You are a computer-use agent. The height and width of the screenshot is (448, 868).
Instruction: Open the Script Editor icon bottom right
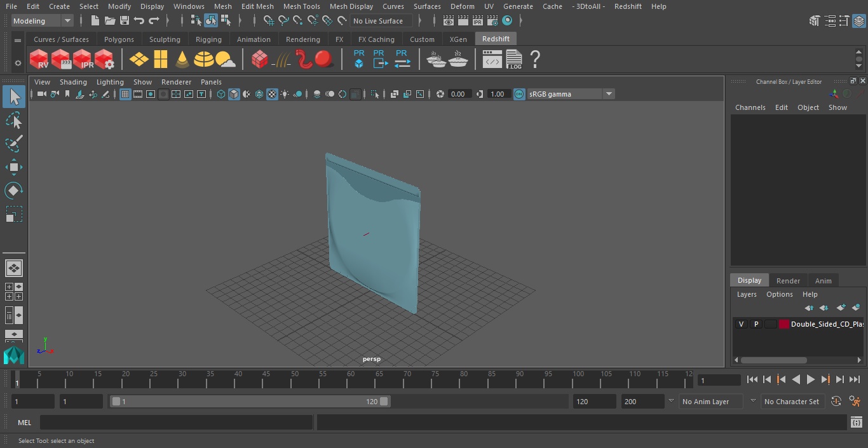click(857, 423)
